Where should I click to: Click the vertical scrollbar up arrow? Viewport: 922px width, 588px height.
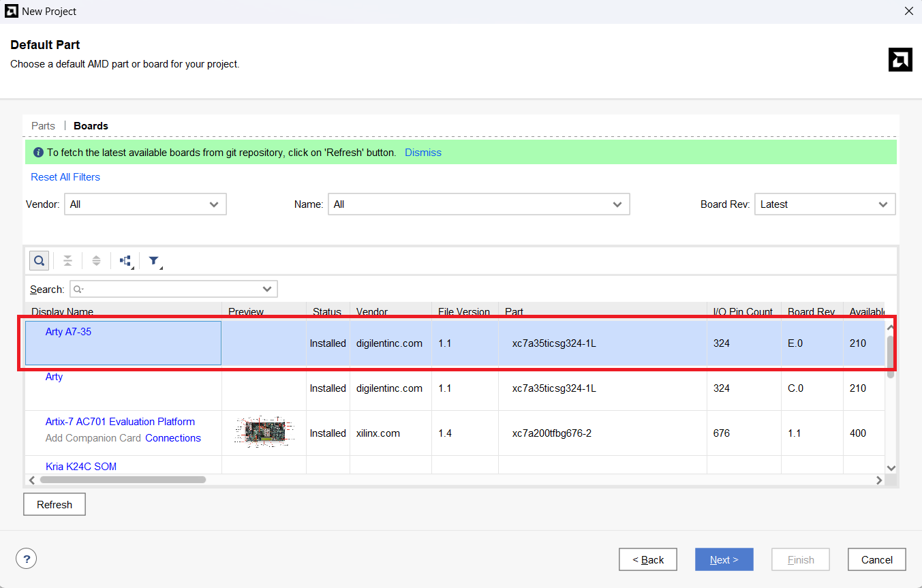(x=891, y=328)
